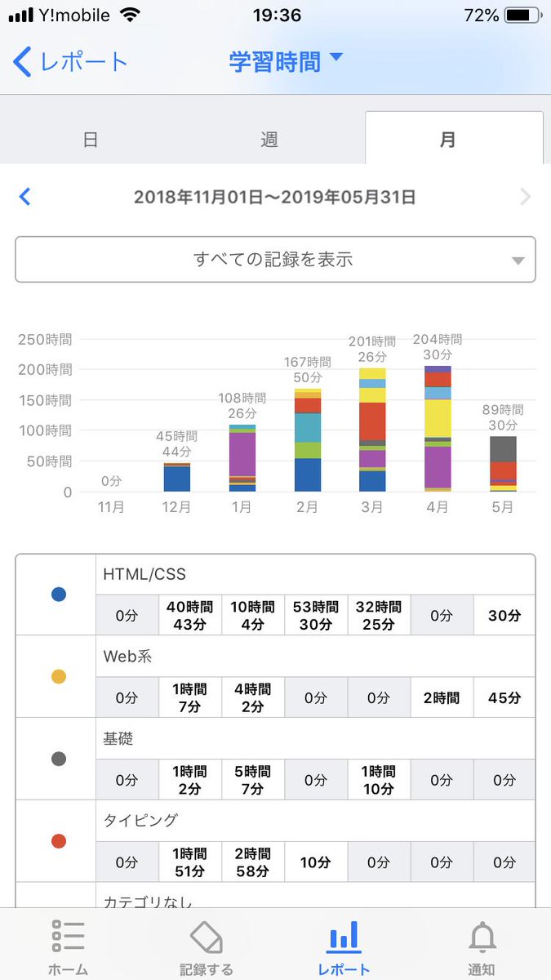Tap the 10時間4分 cell in HTML/CSS
Screen dimensions: 551x980
(253, 615)
